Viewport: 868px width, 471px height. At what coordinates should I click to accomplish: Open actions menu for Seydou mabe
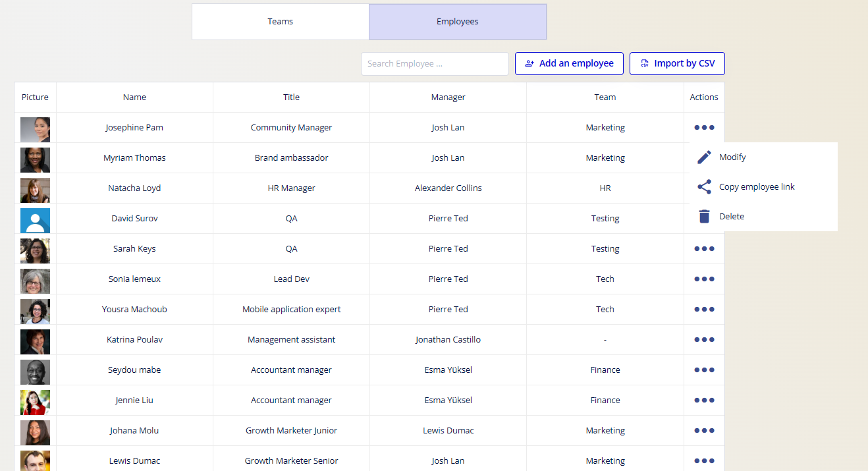coord(704,370)
